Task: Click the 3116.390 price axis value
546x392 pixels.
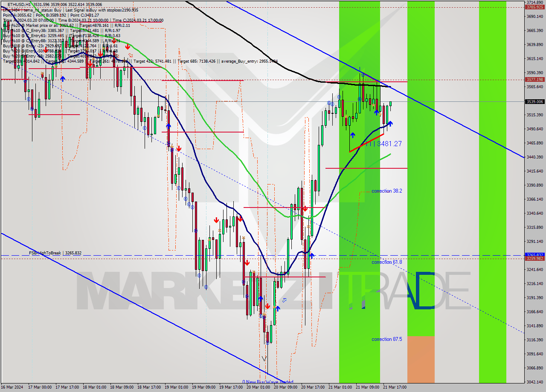Action: pyautogui.click(x=534, y=340)
